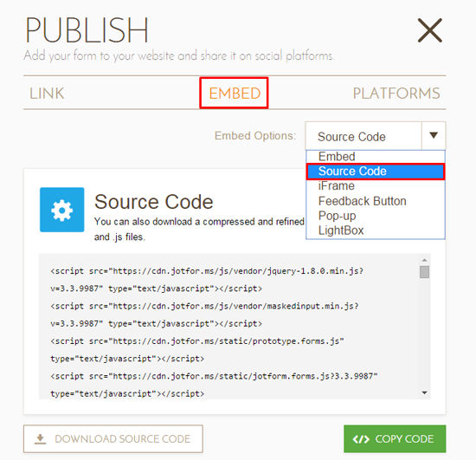Select Feedback Button embed option
Screen dimensions: 476x460
pos(376,201)
